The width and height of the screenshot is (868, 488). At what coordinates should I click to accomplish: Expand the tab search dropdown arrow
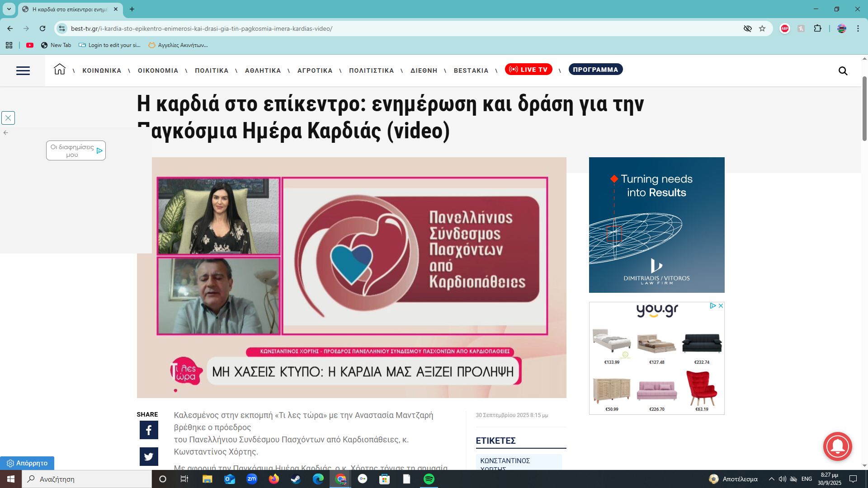coord(9,9)
